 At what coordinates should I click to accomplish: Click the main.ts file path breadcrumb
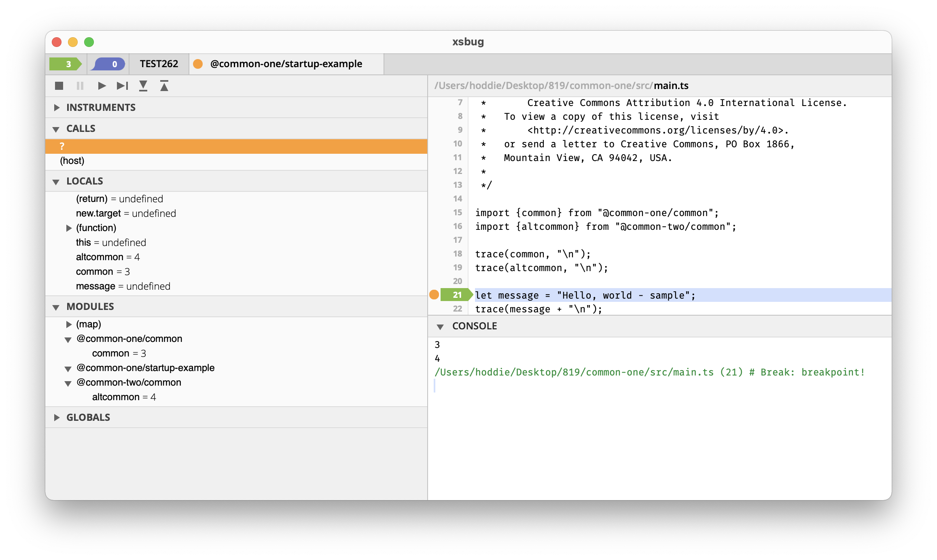pos(671,85)
